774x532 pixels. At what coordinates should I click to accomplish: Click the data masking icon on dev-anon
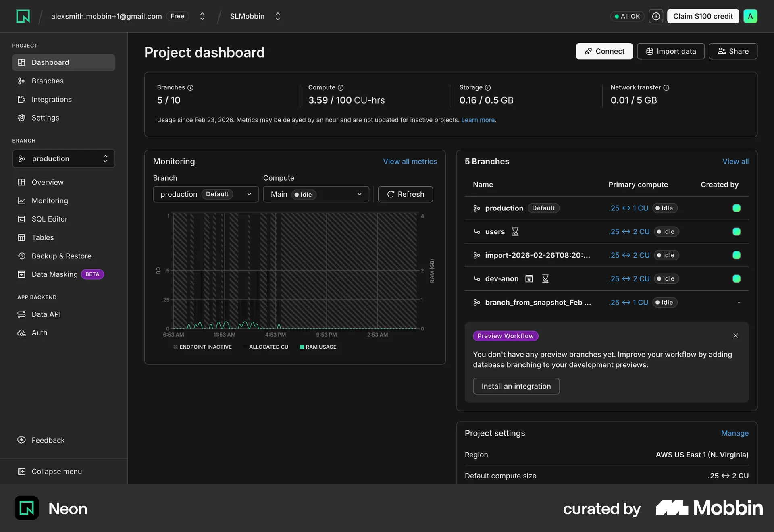pos(529,279)
